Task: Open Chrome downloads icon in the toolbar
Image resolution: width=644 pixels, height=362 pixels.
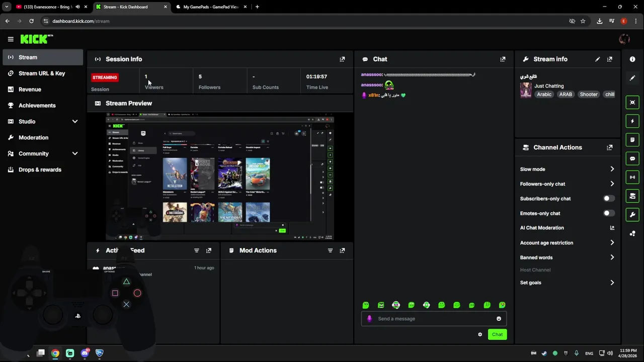Action: (600, 21)
